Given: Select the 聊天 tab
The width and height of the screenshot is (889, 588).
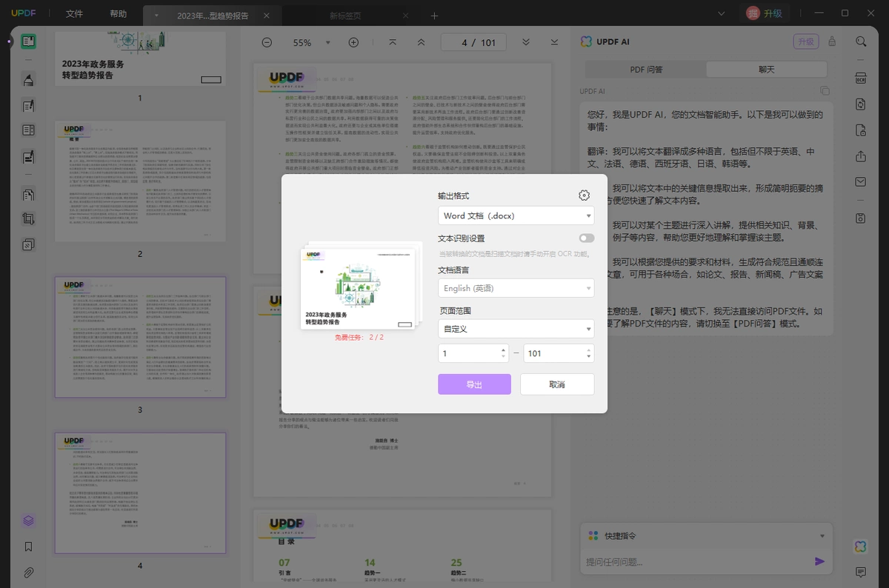Looking at the screenshot, I should pyautogui.click(x=766, y=69).
